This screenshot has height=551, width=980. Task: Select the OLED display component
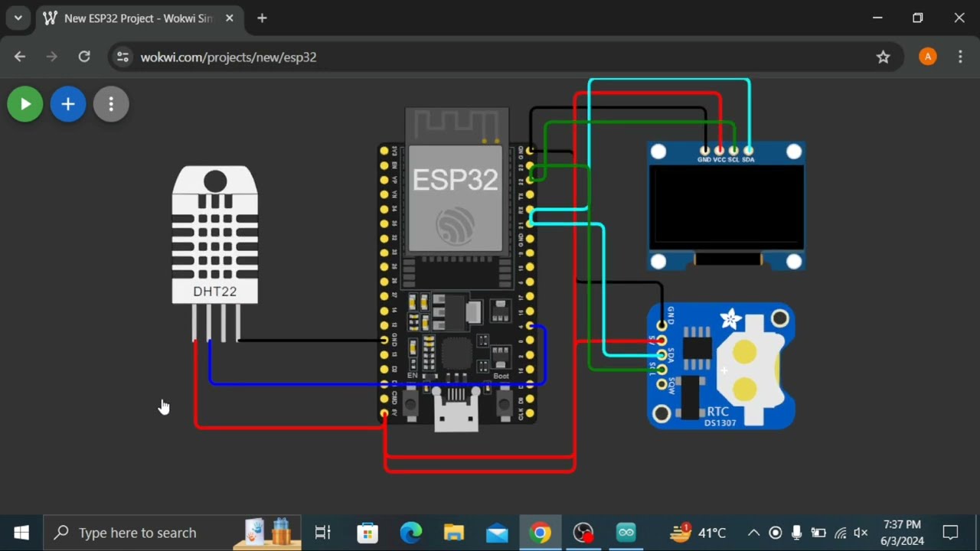(726, 207)
